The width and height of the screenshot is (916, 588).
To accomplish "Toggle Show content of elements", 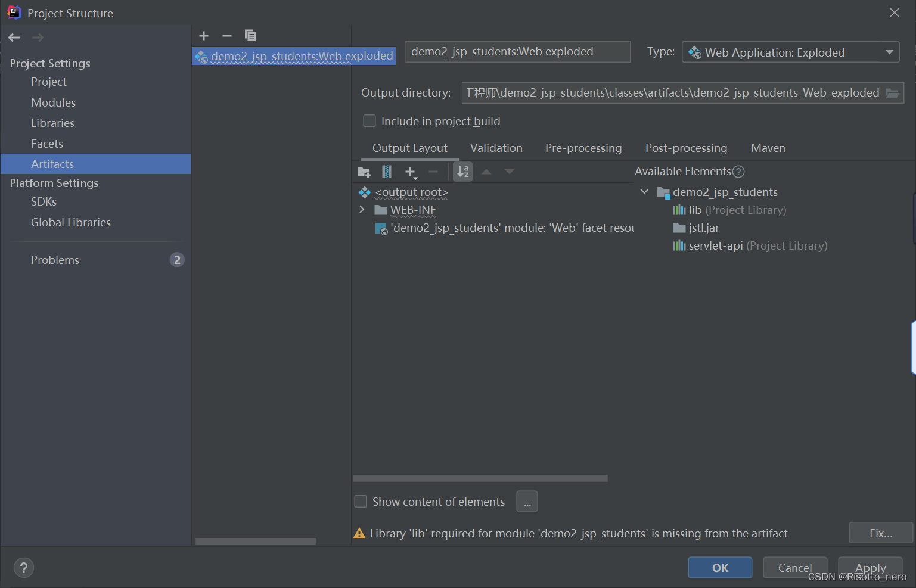I will [361, 502].
